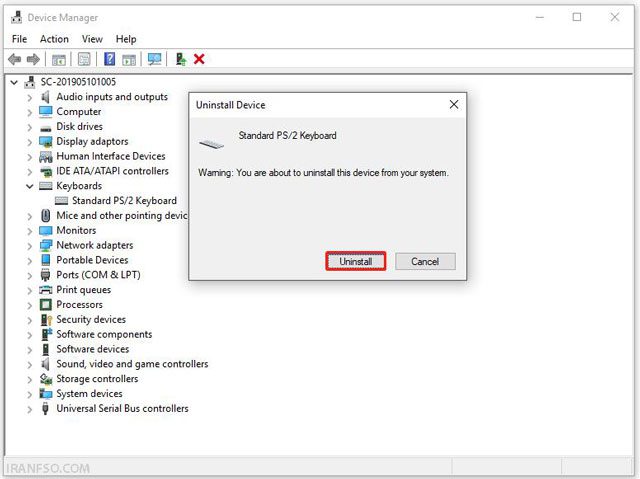The image size is (640, 479).
Task: Click Scan for hardware changes monitor icon
Action: [x=154, y=59]
